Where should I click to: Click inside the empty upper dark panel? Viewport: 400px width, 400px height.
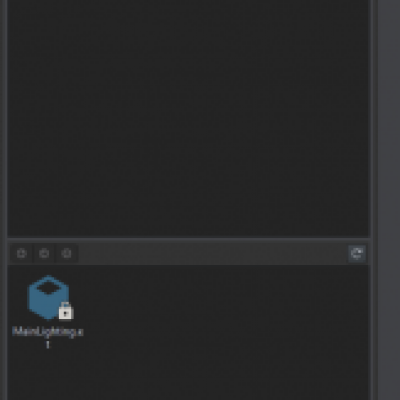coord(189,117)
